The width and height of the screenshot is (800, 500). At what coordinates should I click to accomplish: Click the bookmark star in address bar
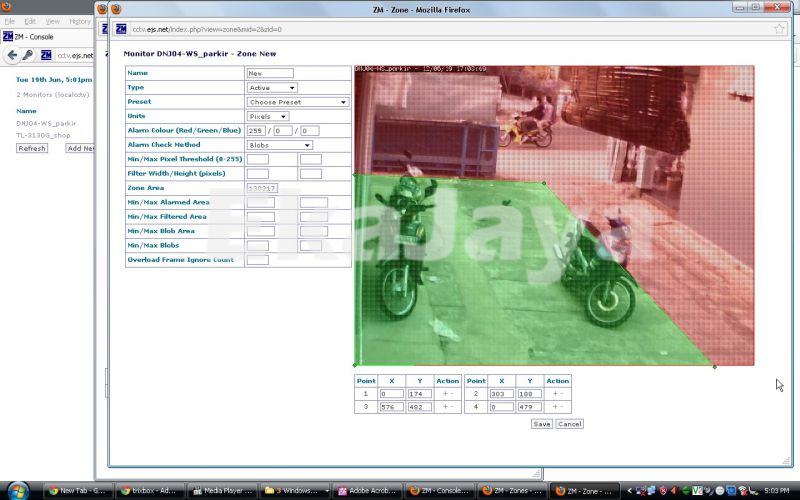point(779,29)
